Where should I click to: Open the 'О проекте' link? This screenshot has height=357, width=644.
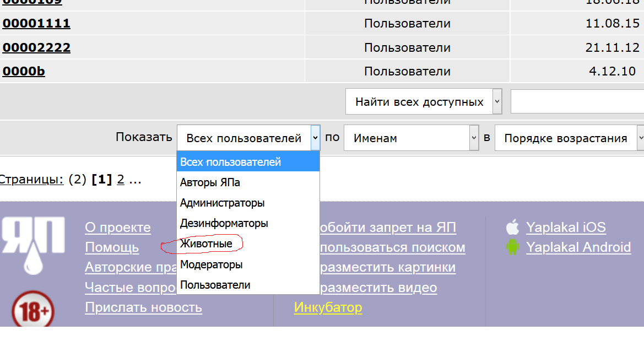click(x=118, y=227)
